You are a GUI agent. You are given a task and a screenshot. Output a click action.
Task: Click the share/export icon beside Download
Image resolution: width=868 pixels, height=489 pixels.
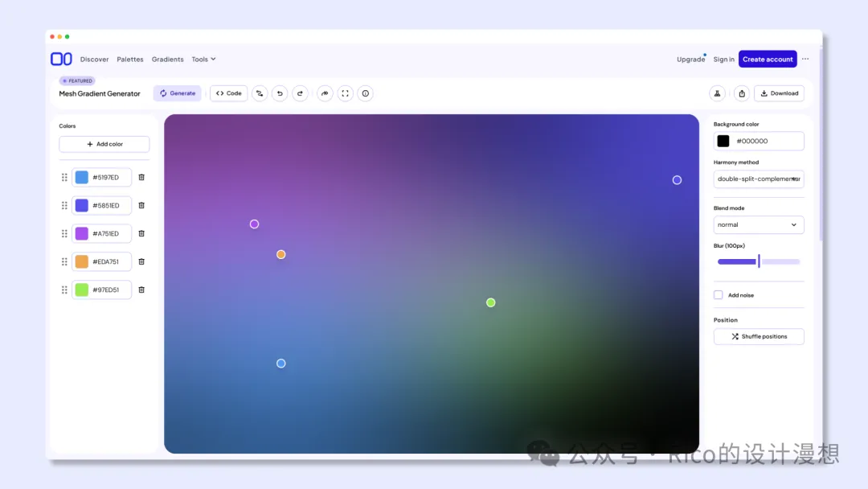click(x=741, y=93)
